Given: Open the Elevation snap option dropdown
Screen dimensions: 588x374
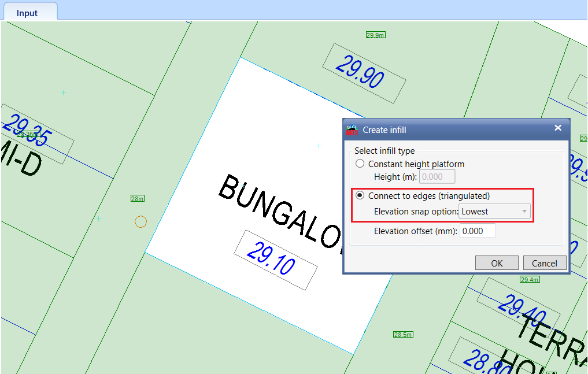Looking at the screenshot, I should point(494,212).
